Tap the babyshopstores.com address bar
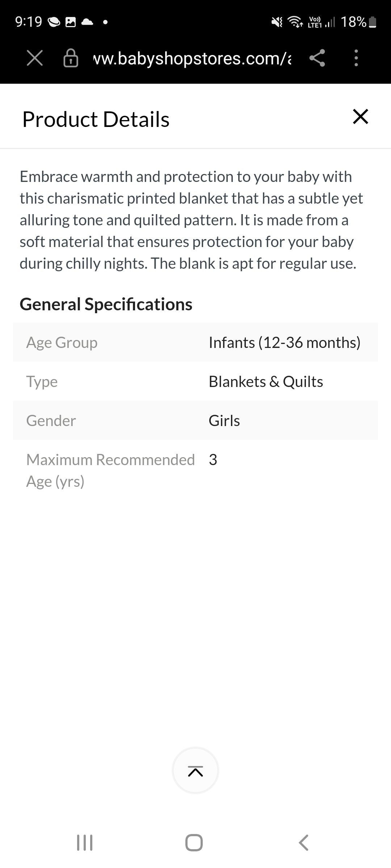The height and width of the screenshot is (868, 391). coord(192,58)
